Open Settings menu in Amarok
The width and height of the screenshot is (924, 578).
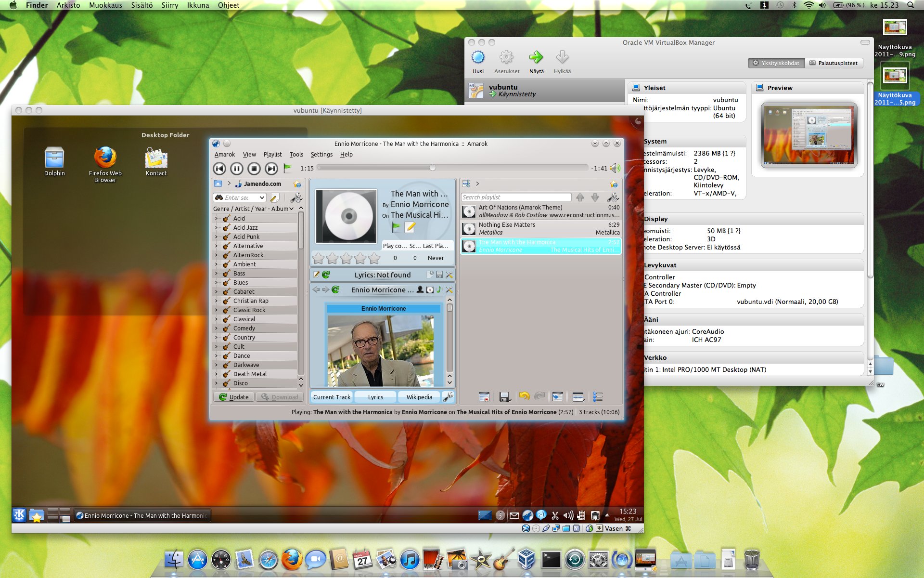coord(321,155)
